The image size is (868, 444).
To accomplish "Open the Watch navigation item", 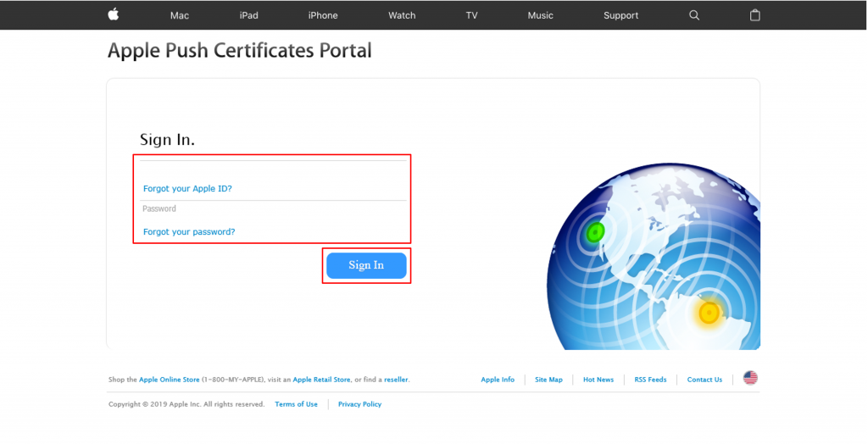I will coord(402,15).
